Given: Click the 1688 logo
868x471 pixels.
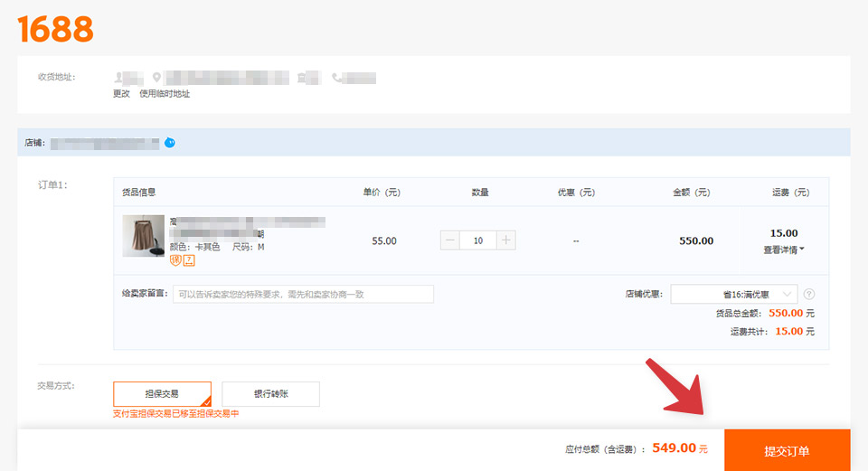Looking at the screenshot, I should pos(55,29).
